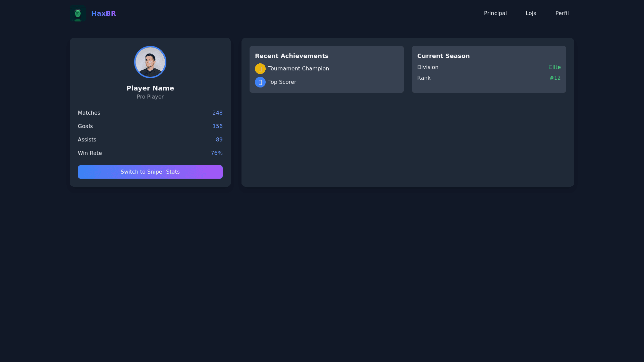Image resolution: width=644 pixels, height=362 pixels.
Task: Click the #12 rank value
Action: (555, 78)
